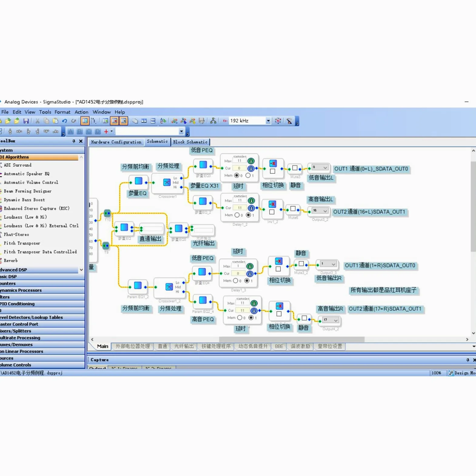Screen dimensions: 476x476
Task: Click the Save floppy disk icon
Action: [x=26, y=121]
